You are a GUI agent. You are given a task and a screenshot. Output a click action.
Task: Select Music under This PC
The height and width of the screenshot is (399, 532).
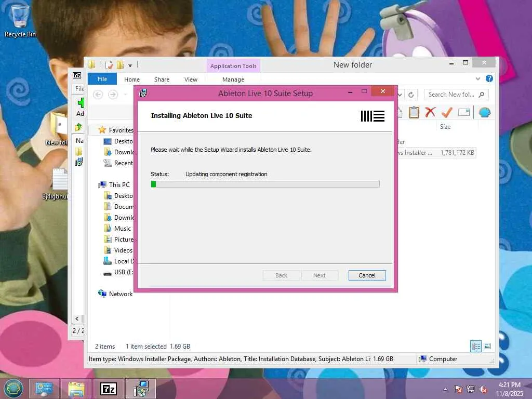(x=117, y=229)
